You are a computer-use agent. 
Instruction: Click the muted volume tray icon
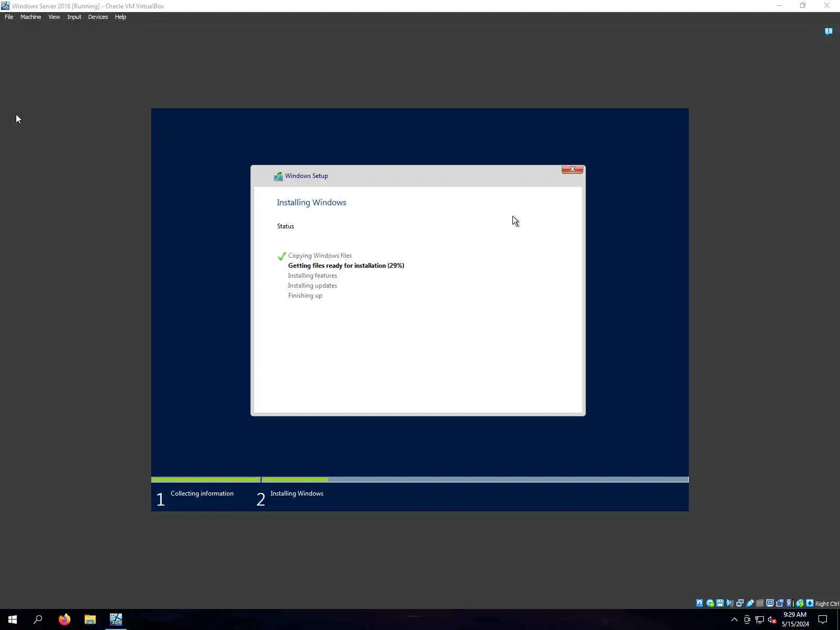pyautogui.click(x=772, y=619)
